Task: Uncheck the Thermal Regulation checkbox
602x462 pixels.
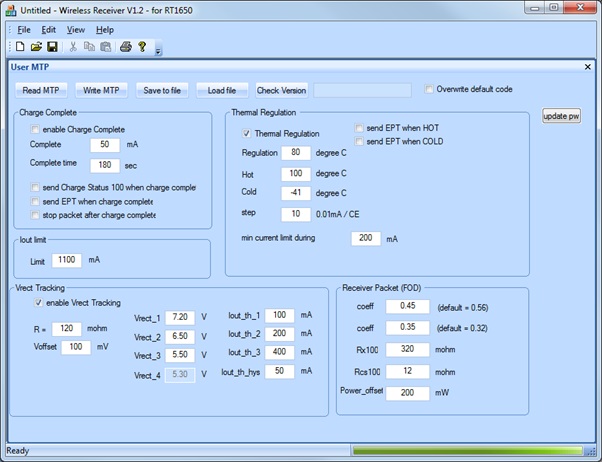Action: 246,134
